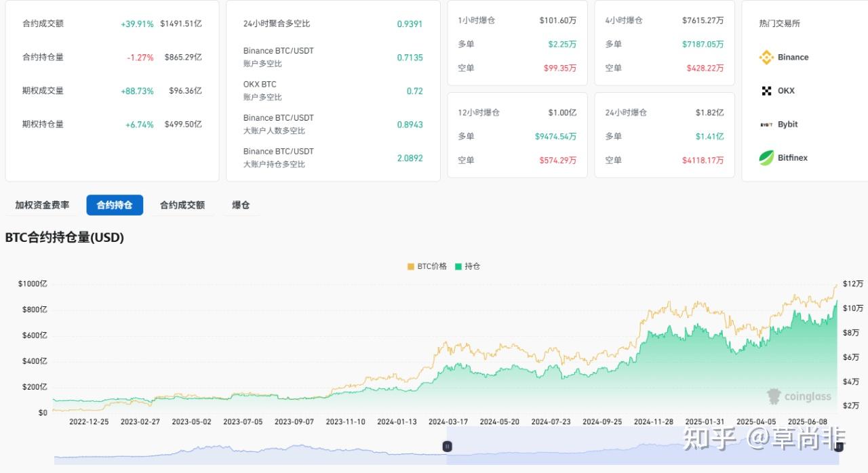
Task: Click the Bybit exchange icon
Action: pyautogui.click(x=767, y=125)
